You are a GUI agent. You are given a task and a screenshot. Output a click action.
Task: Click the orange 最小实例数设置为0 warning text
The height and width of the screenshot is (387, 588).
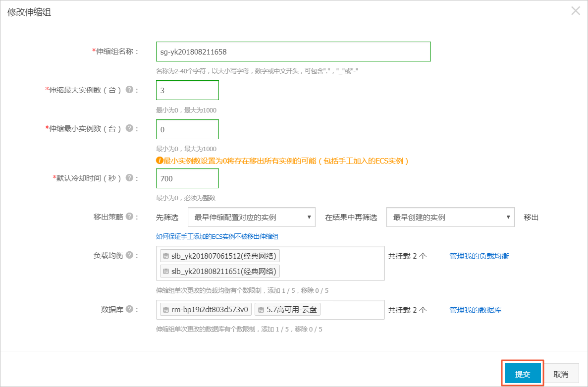click(x=286, y=161)
